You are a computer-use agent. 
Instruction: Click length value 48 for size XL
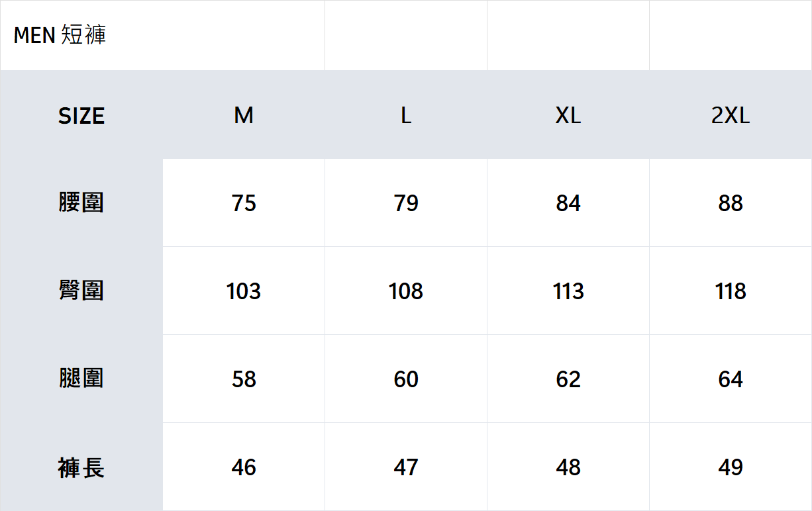pyautogui.click(x=568, y=467)
